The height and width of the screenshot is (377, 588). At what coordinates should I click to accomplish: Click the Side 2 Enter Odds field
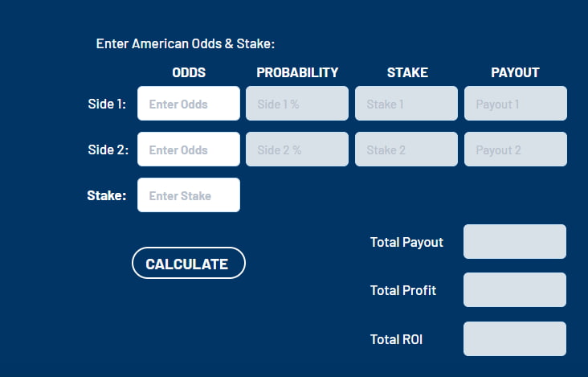(189, 150)
